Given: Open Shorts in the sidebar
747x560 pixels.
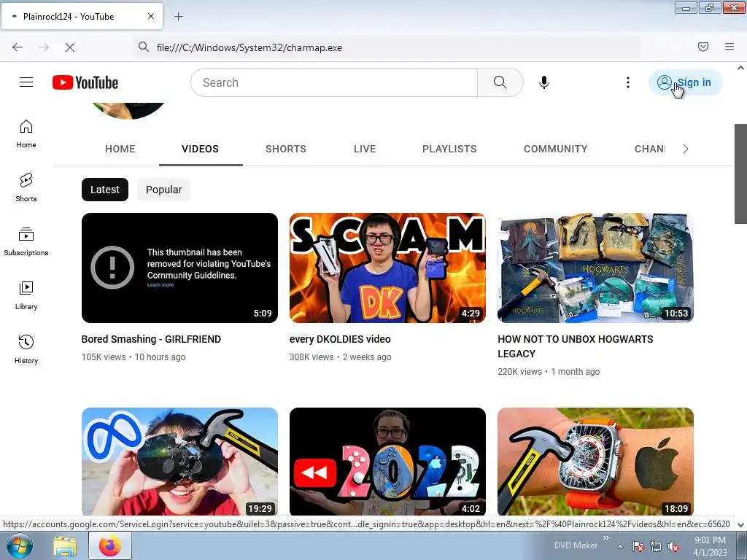Looking at the screenshot, I should click(x=26, y=187).
